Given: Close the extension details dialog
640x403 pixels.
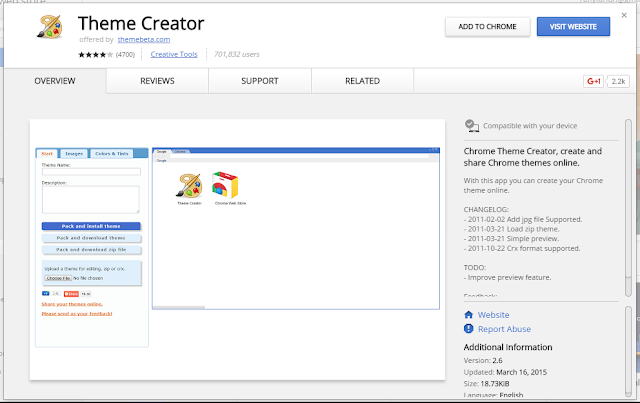Looking at the screenshot, I should [624, 16].
